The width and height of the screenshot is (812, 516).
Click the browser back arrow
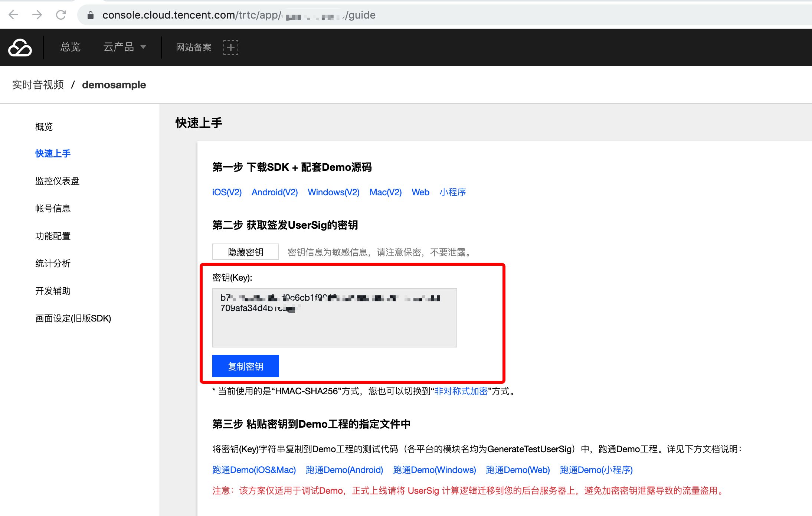[13, 15]
